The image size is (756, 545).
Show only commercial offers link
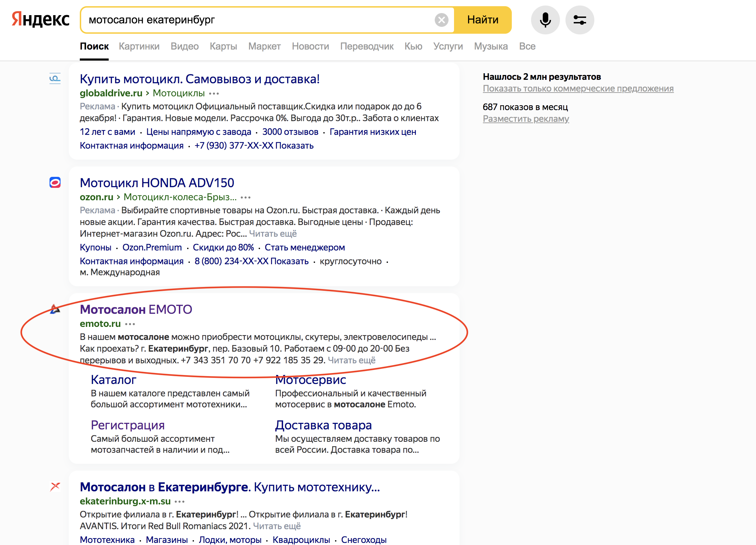click(578, 88)
